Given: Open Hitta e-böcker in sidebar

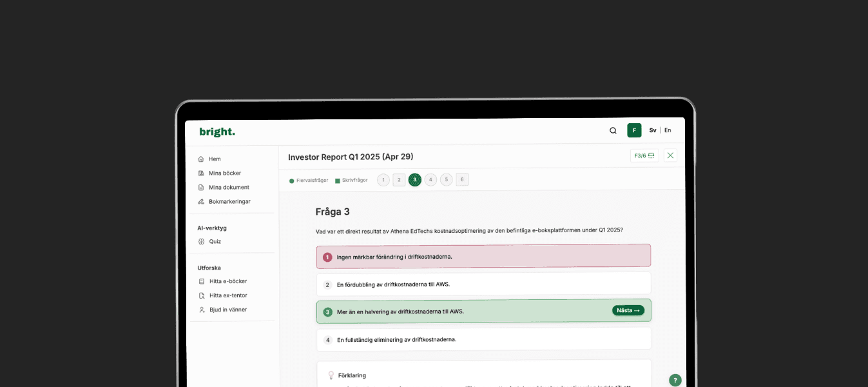Looking at the screenshot, I should 227,282.
